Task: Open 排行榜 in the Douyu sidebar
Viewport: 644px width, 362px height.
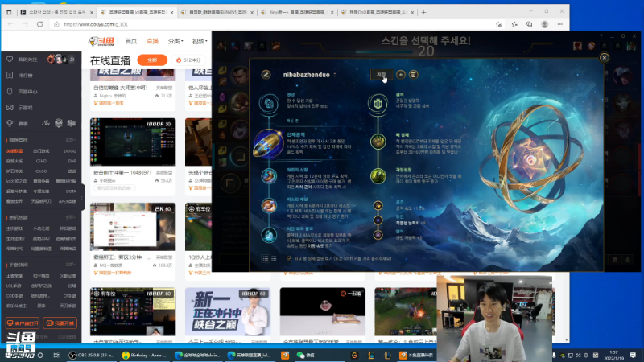Action: tap(26, 76)
